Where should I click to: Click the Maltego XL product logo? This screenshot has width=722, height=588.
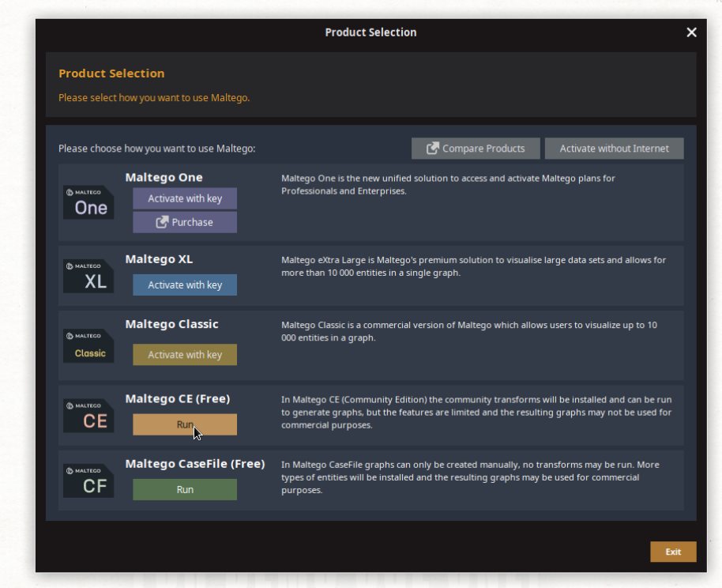point(88,276)
